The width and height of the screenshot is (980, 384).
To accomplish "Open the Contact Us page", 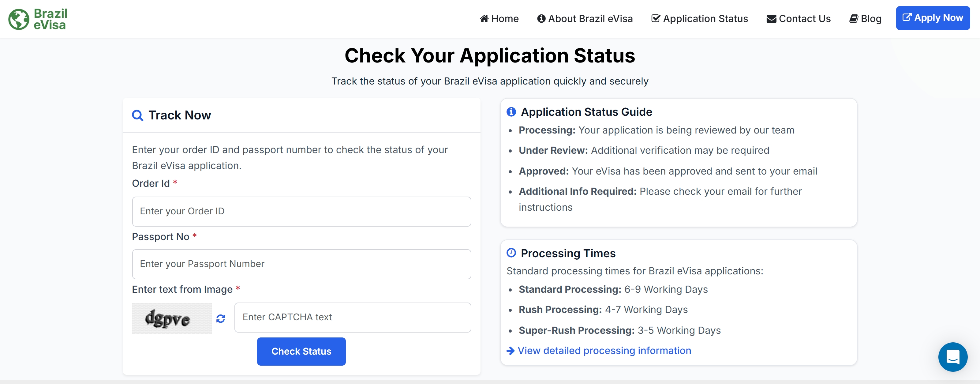I will pyautogui.click(x=804, y=19).
